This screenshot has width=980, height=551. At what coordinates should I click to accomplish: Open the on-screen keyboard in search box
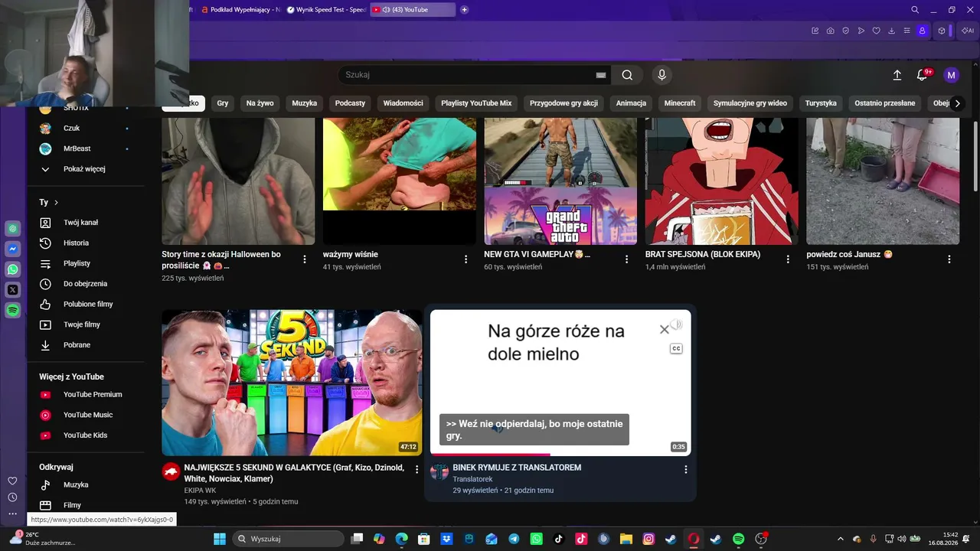(601, 75)
